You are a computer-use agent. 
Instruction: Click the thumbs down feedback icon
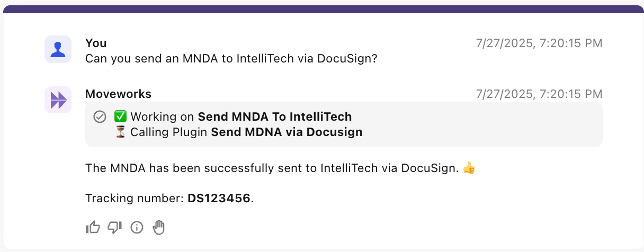(114, 228)
